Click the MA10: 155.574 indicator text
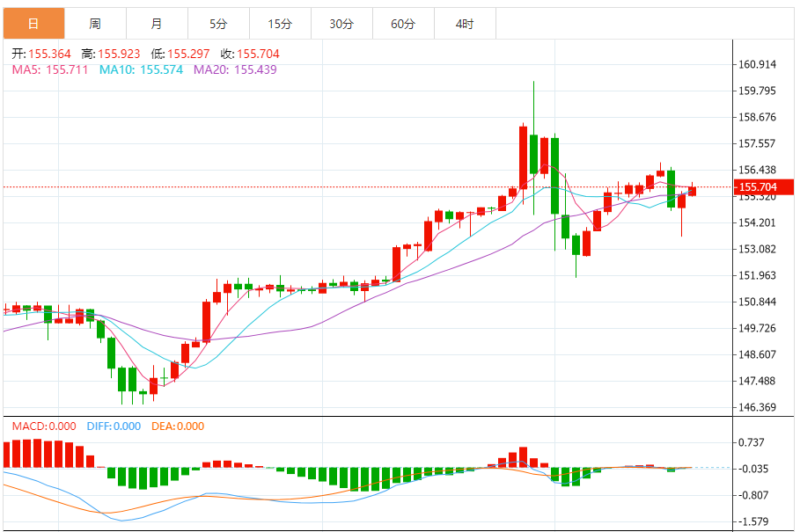800x532 pixels. [x=141, y=69]
